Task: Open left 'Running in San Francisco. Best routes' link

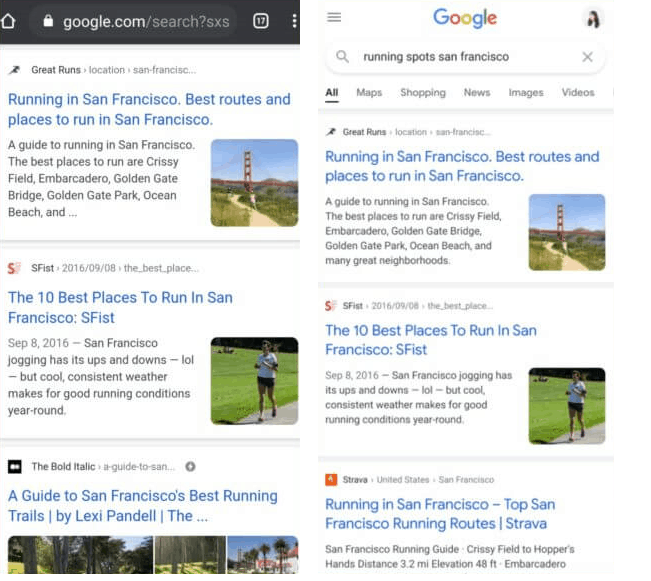Action: (149, 109)
